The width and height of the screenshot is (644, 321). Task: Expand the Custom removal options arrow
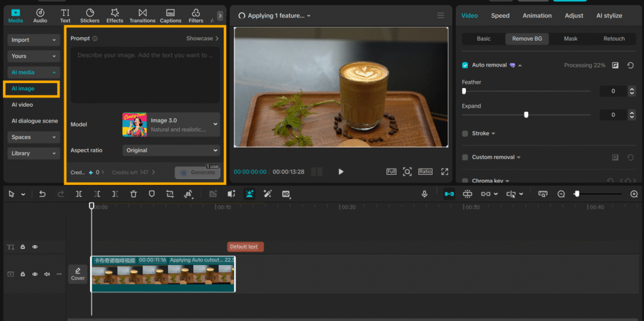(x=519, y=157)
